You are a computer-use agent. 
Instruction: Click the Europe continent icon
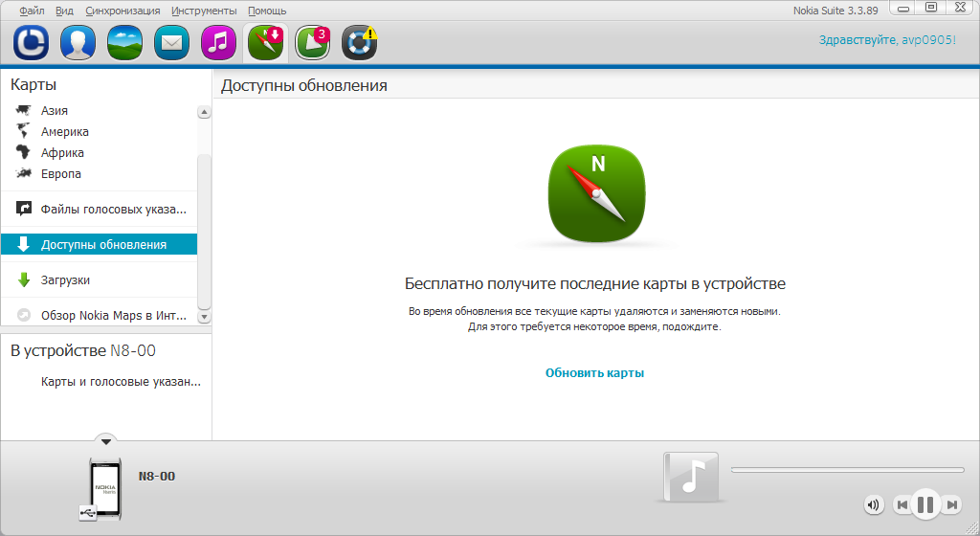(x=24, y=173)
